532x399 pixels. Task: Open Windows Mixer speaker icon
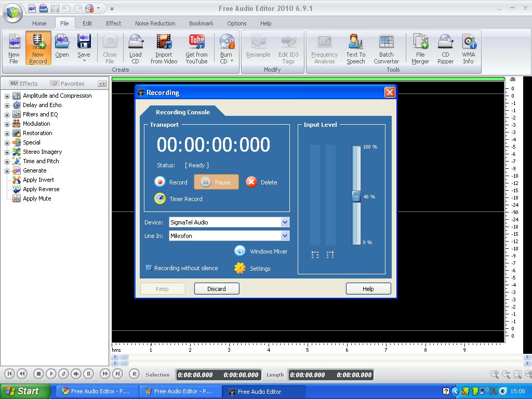click(x=240, y=251)
